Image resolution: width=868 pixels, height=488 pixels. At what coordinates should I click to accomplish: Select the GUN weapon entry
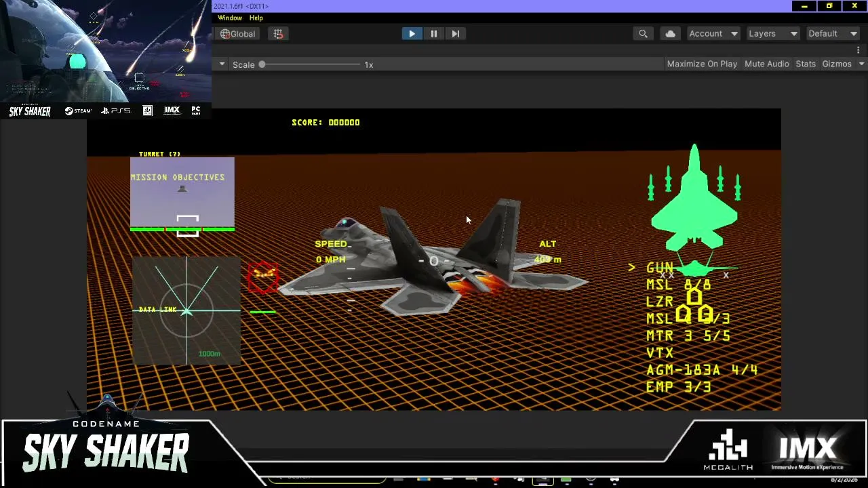(x=660, y=268)
